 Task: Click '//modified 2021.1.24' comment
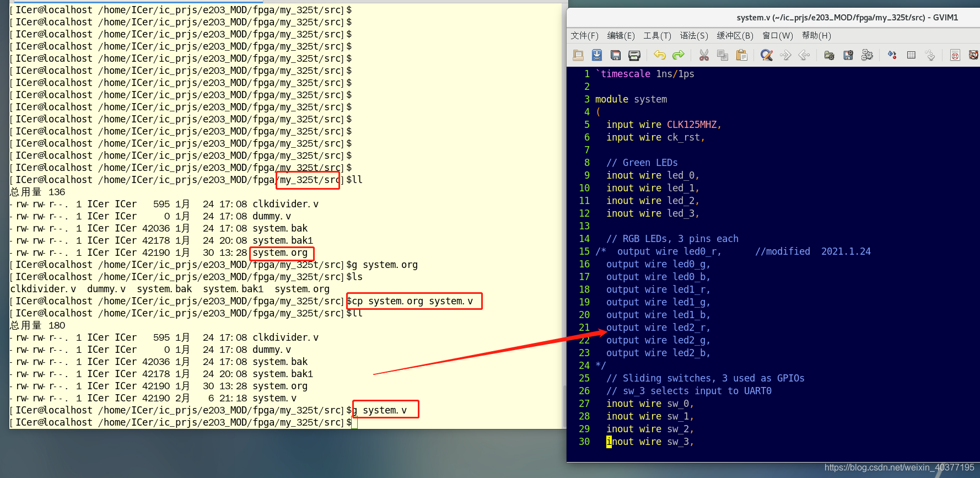(813, 251)
